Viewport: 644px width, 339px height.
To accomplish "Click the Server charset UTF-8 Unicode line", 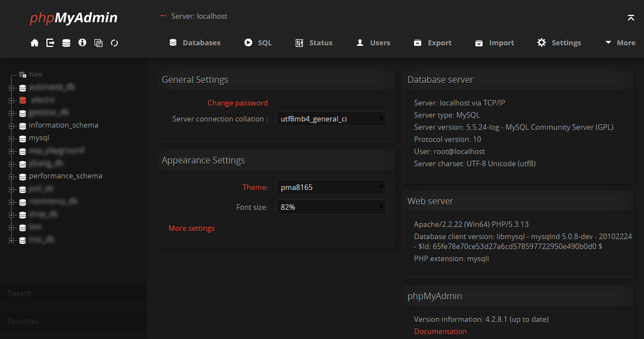I will point(475,164).
